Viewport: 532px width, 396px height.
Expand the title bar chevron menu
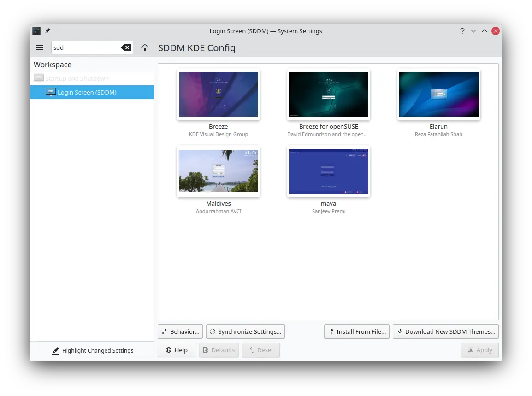pos(473,31)
